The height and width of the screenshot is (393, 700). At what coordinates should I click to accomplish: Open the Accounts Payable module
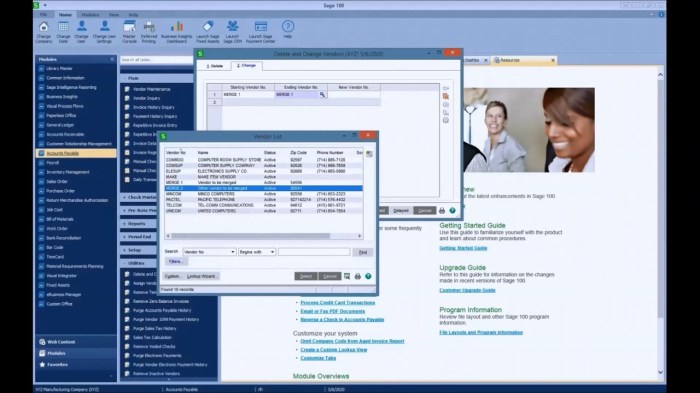coord(76,153)
